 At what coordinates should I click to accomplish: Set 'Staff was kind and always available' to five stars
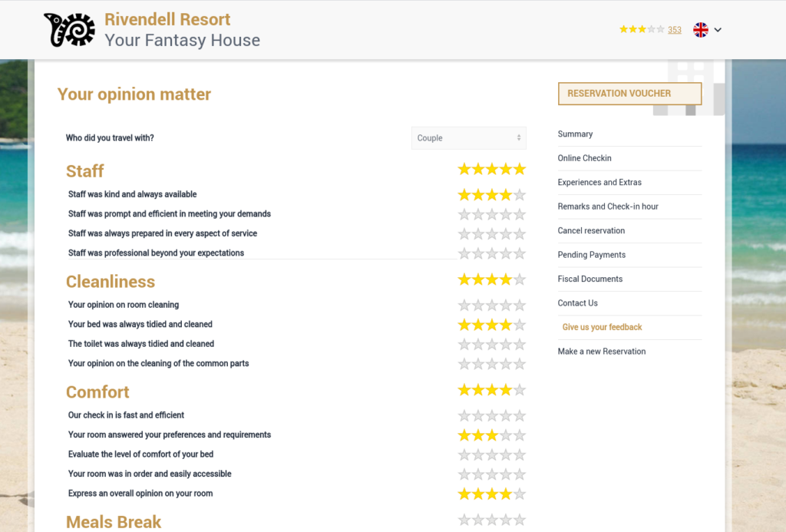(x=520, y=194)
